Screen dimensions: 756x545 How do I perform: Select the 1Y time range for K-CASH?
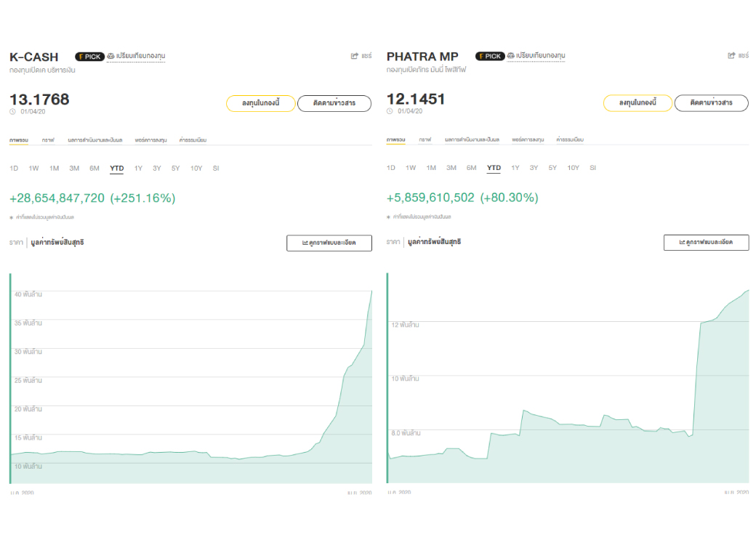pos(138,169)
